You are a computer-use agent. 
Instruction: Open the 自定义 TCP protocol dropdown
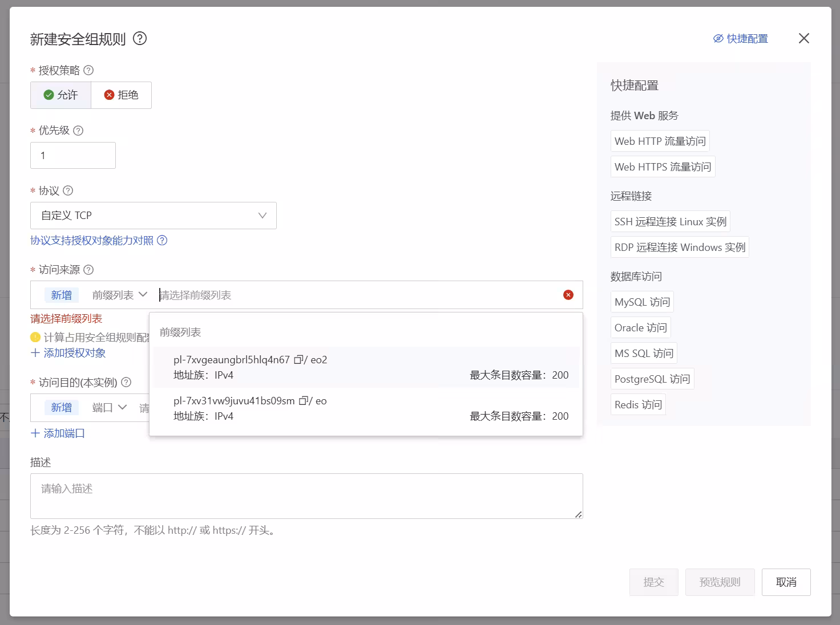153,216
